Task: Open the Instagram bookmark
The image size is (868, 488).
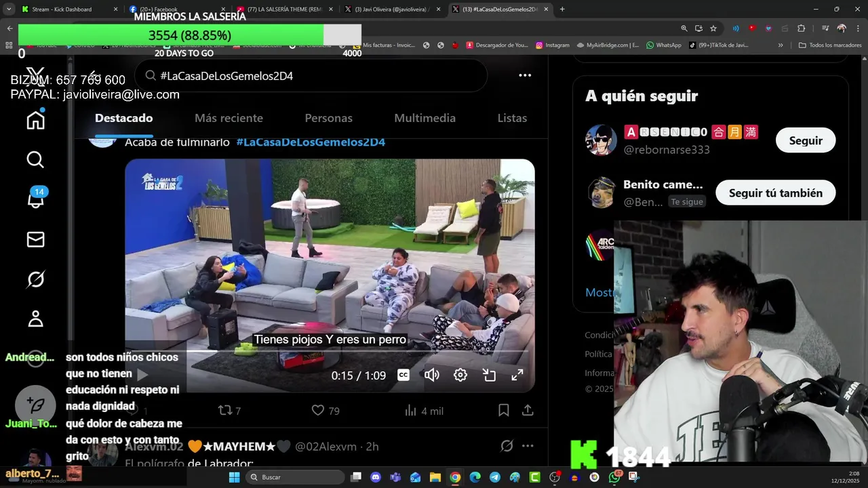Action: click(553, 45)
